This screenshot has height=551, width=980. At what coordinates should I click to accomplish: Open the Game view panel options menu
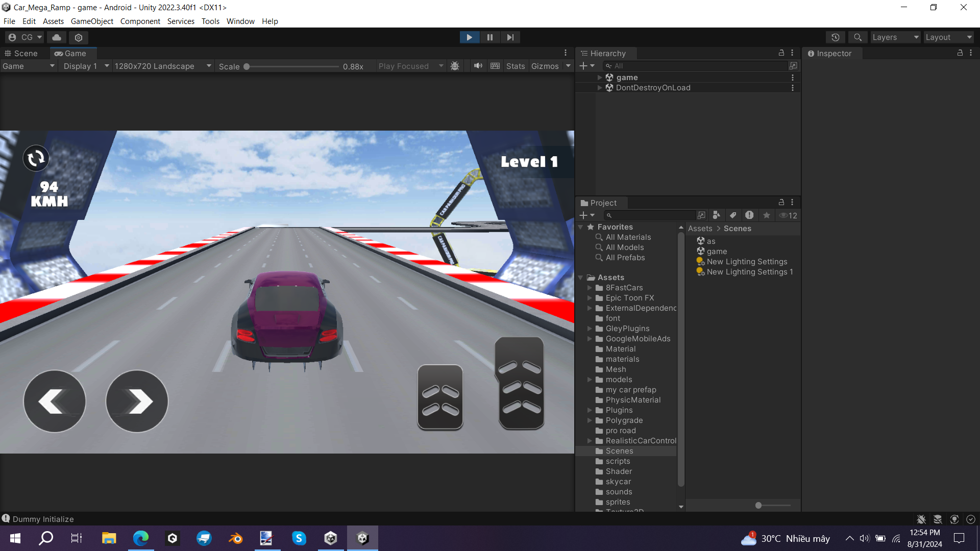coord(566,53)
